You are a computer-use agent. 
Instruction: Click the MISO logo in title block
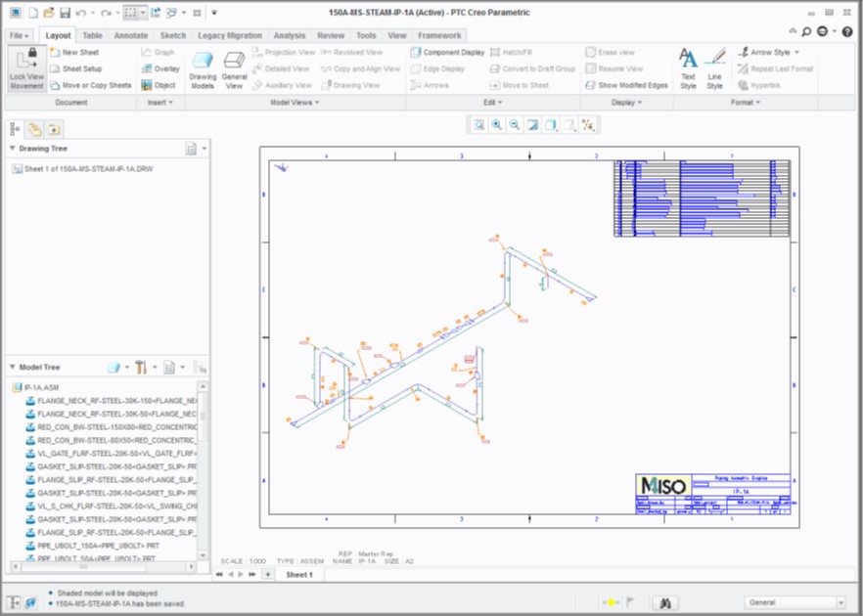click(x=663, y=486)
